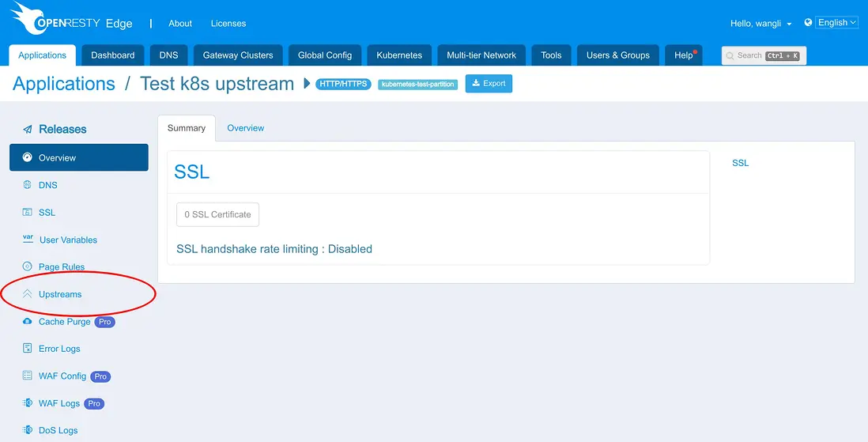
Task: Click the Overview gauge icon in sidebar
Action: click(27, 157)
